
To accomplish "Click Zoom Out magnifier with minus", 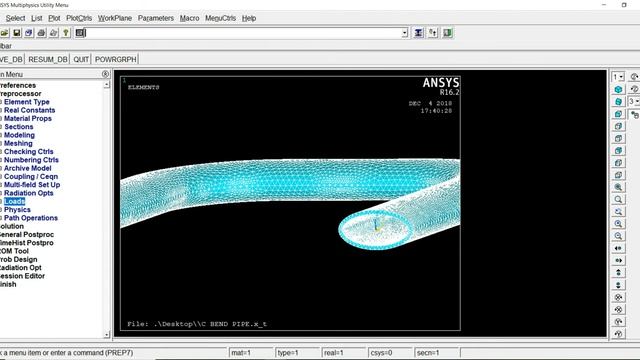I will (618, 236).
